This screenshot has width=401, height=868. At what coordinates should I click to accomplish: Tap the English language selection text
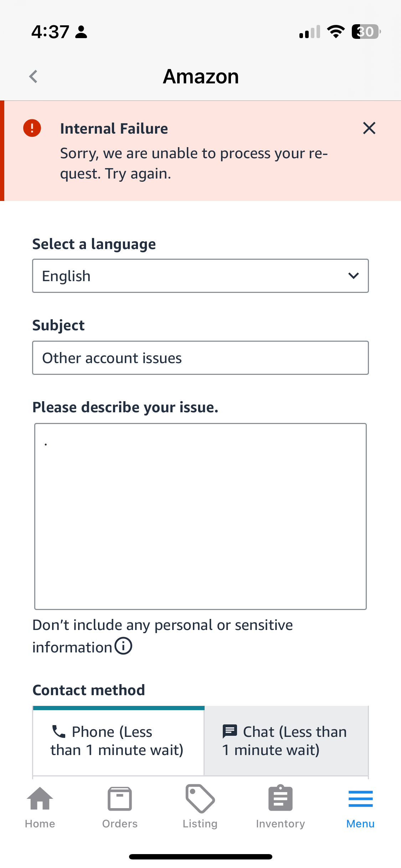tap(66, 276)
